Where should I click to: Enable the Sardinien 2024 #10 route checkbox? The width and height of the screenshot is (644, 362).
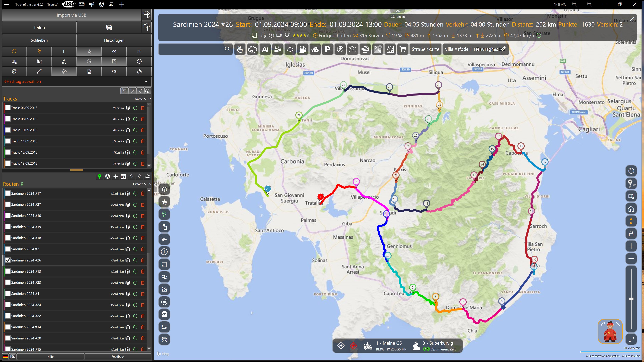coord(8,216)
